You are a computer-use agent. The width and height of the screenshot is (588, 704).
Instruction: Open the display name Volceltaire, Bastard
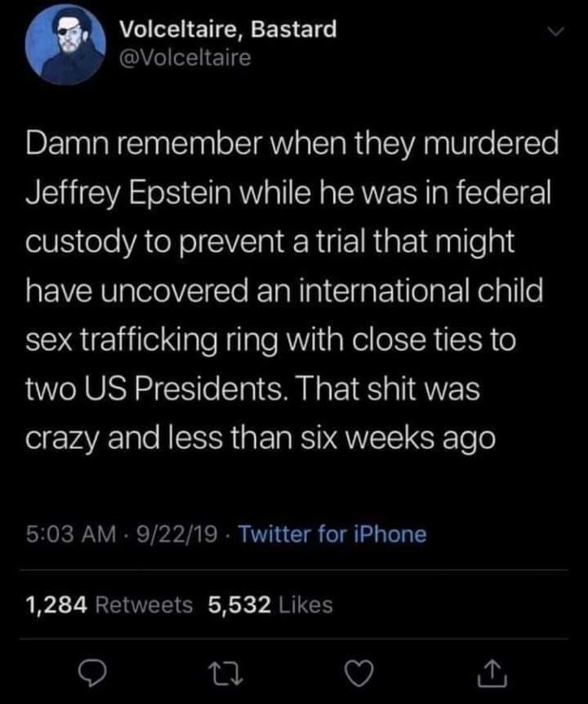(228, 29)
